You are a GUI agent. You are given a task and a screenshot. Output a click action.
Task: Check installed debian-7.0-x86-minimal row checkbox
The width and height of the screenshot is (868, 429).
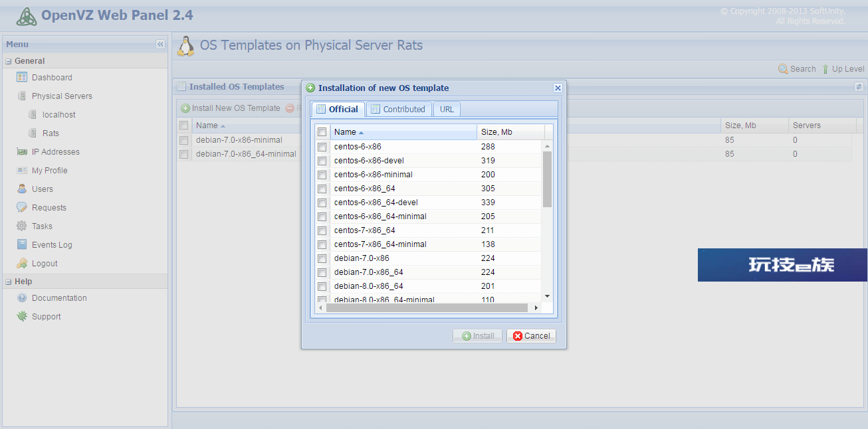(x=183, y=140)
